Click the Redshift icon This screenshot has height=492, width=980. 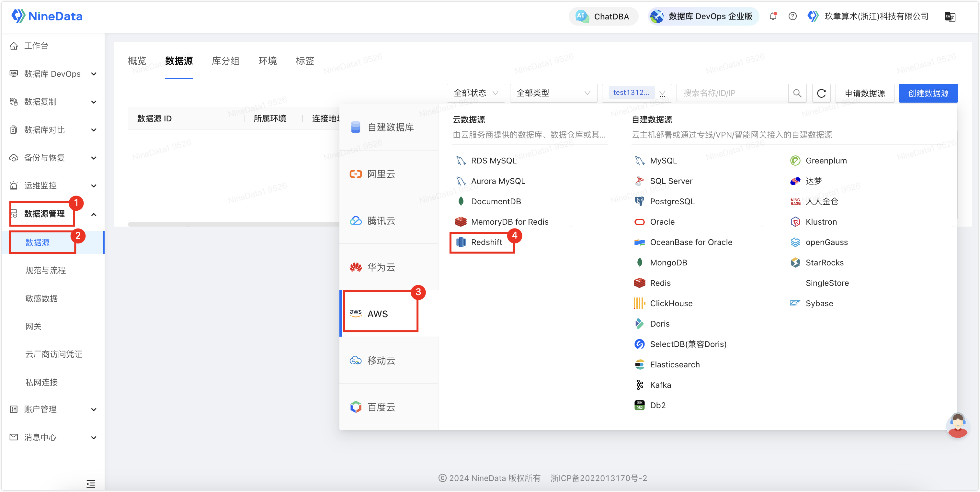coord(461,242)
